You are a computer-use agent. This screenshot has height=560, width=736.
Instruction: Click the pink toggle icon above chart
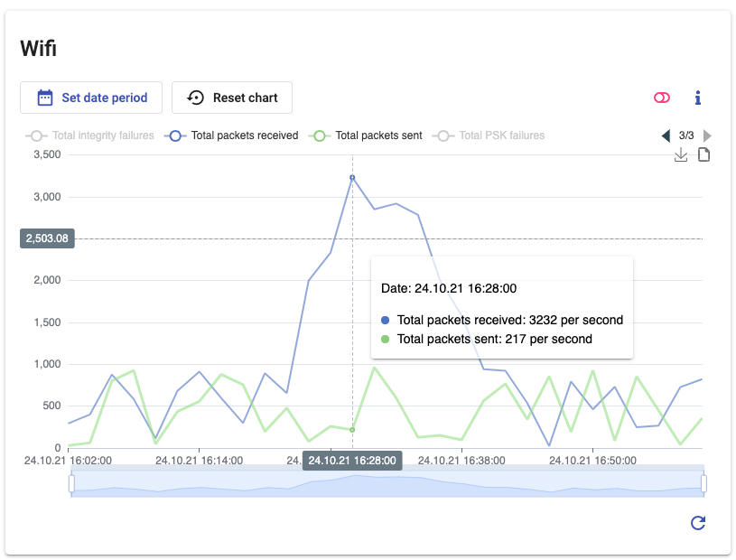(x=663, y=98)
